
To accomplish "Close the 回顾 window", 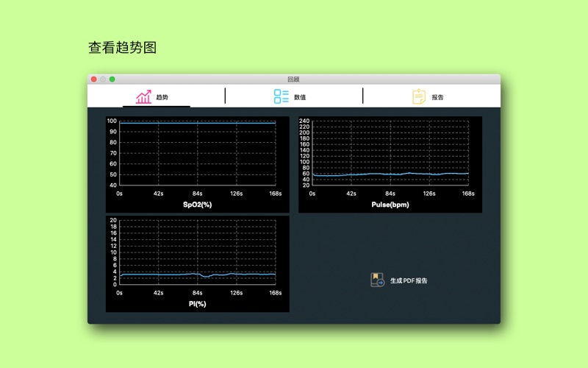I will tap(94, 79).
